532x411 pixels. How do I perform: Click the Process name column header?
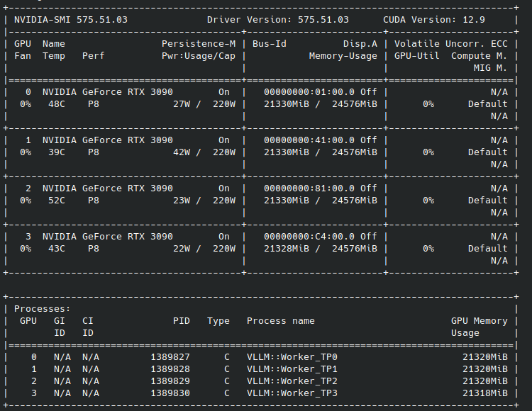click(x=281, y=321)
